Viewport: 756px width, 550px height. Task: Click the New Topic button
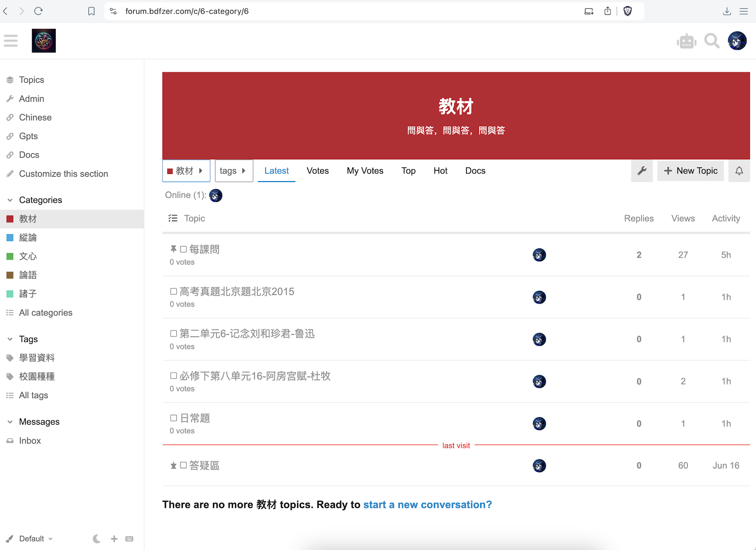click(x=690, y=171)
